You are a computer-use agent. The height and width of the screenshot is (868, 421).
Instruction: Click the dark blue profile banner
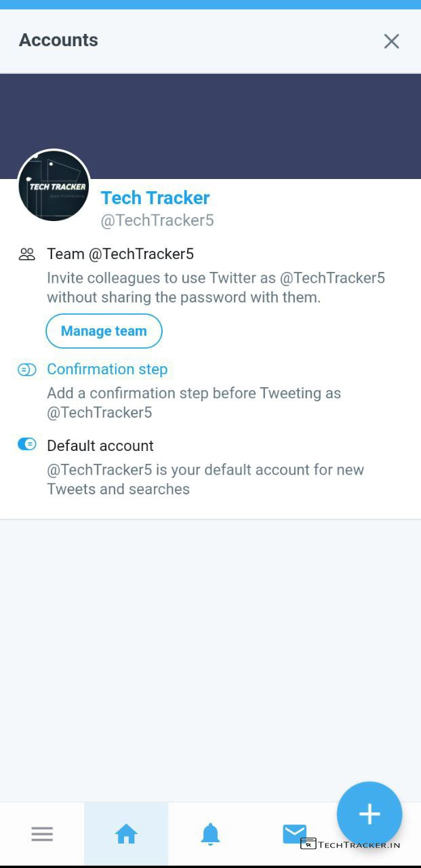pyautogui.click(x=258, y=125)
